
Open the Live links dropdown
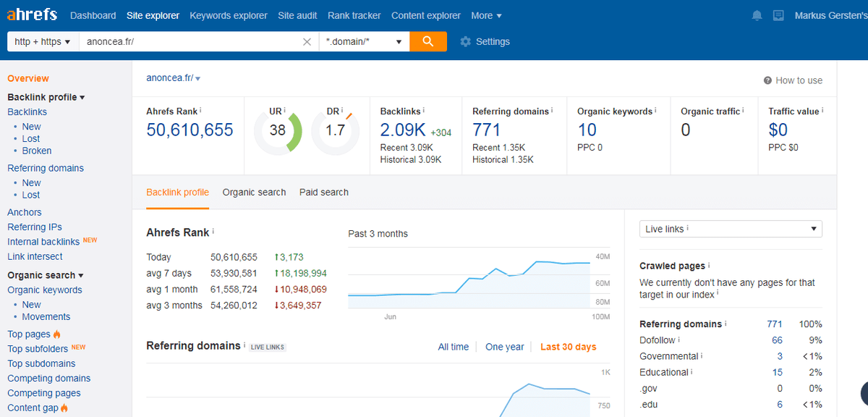pos(731,229)
